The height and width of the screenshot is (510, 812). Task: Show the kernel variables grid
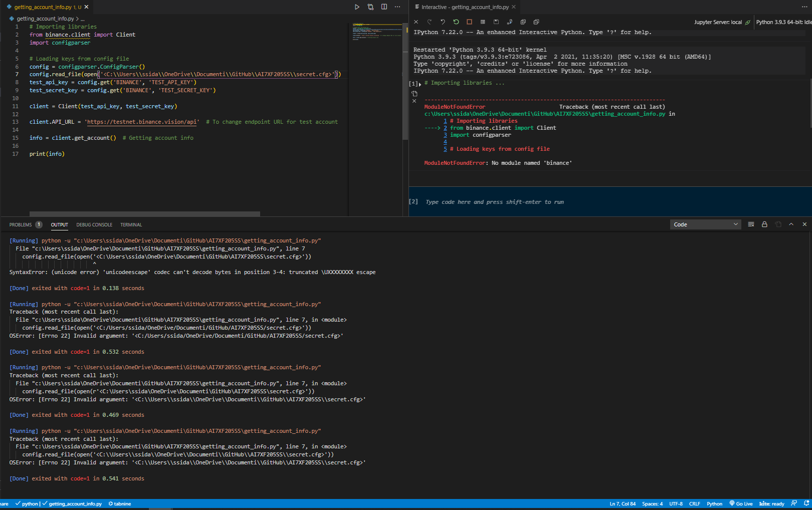(x=483, y=22)
